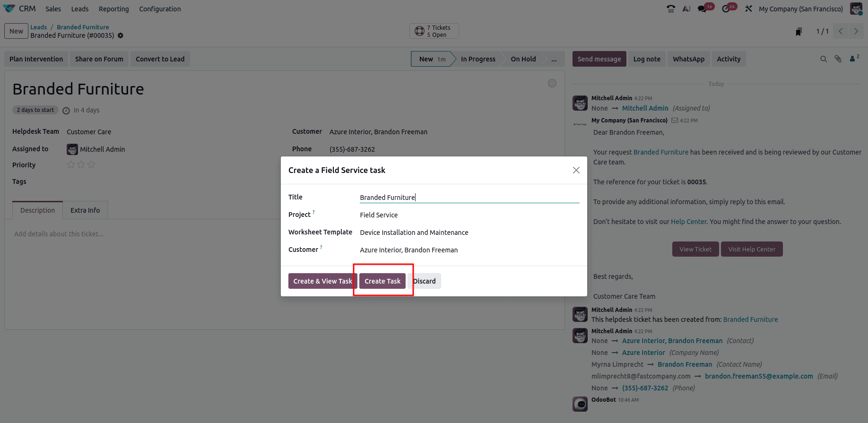Open the VoIP phone icon in navbar
The image size is (868, 423).
click(671, 9)
